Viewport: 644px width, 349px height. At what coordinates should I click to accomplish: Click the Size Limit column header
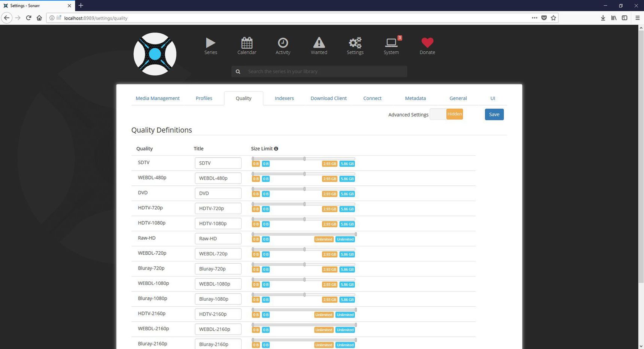coord(262,149)
